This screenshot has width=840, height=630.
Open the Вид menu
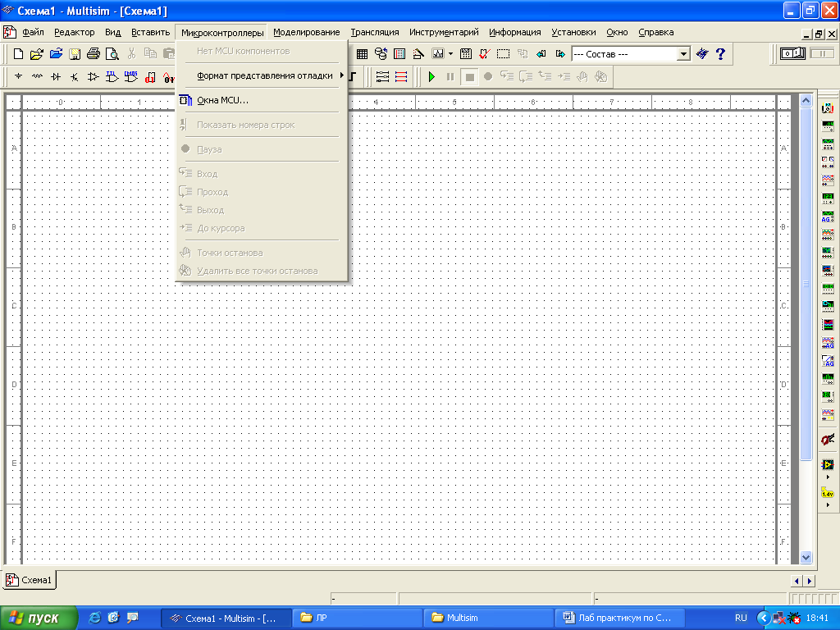(x=112, y=32)
